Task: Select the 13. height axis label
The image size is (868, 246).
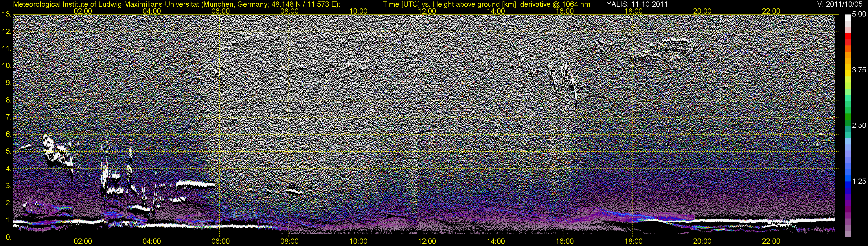Action: point(6,14)
